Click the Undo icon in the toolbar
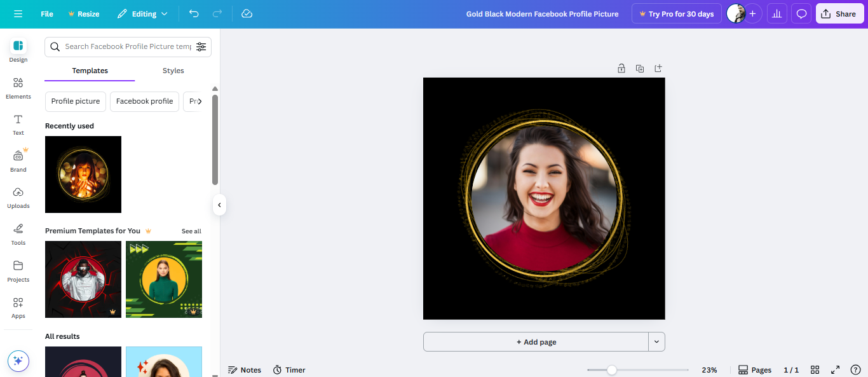 tap(194, 13)
